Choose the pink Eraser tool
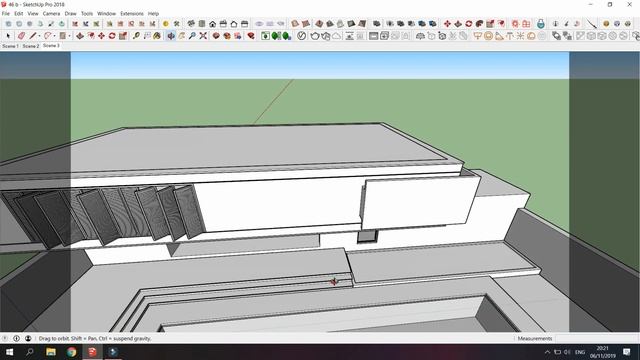Screen dimensions: 640x360 click(x=22, y=36)
